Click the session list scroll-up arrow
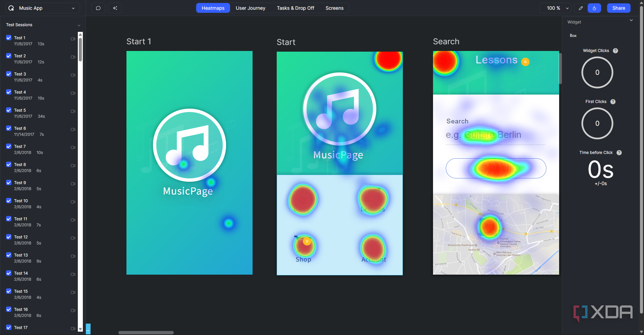Viewport: 644px width, 335px height. tap(80, 34)
